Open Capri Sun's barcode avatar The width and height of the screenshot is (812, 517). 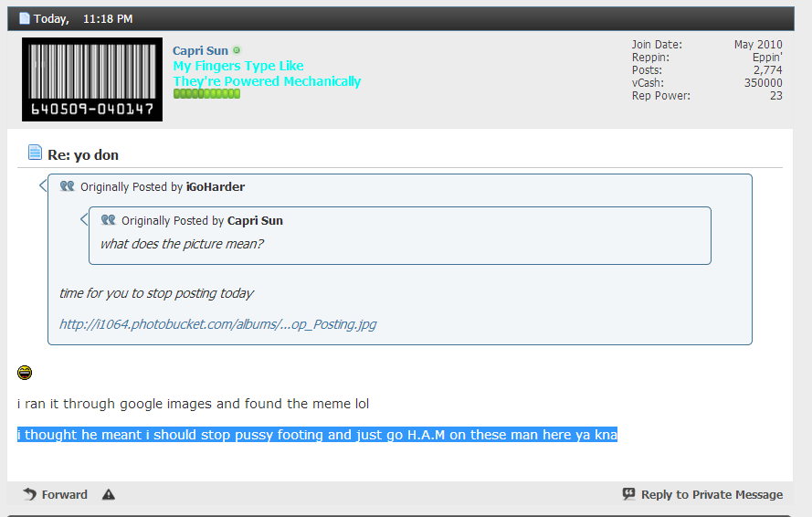point(92,79)
